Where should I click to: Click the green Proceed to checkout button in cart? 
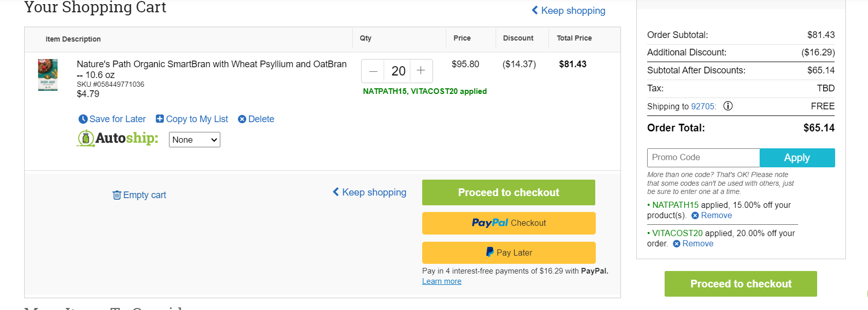pos(508,192)
